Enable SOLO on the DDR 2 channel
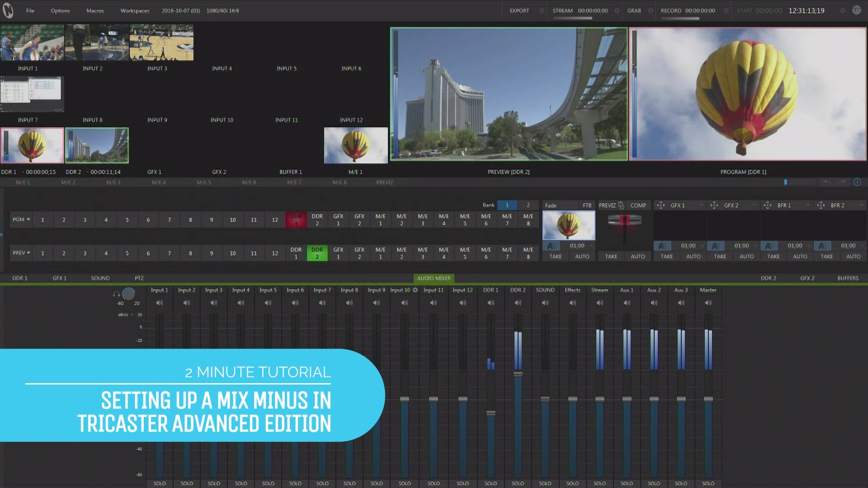 click(x=518, y=483)
